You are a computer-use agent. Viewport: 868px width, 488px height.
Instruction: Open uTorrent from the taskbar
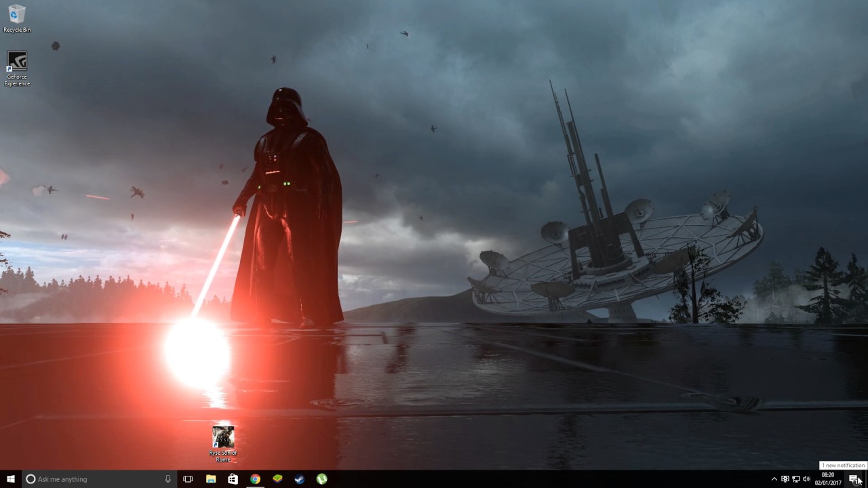(x=321, y=479)
